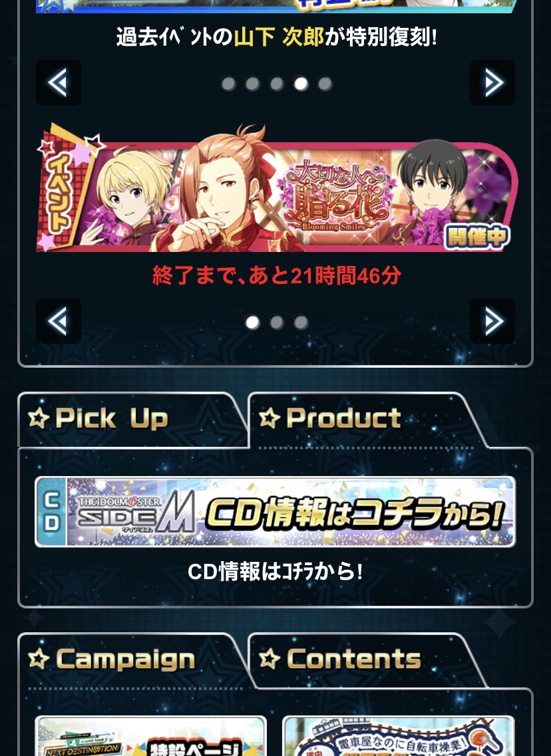Viewport: 551px width, 756px height.
Task: Show previous event banner with left arrow
Action: [x=59, y=321]
